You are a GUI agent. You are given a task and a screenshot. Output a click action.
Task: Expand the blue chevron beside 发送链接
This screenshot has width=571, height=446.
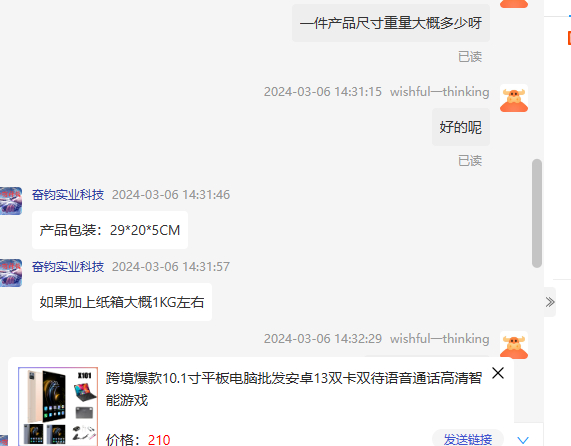[523, 440]
